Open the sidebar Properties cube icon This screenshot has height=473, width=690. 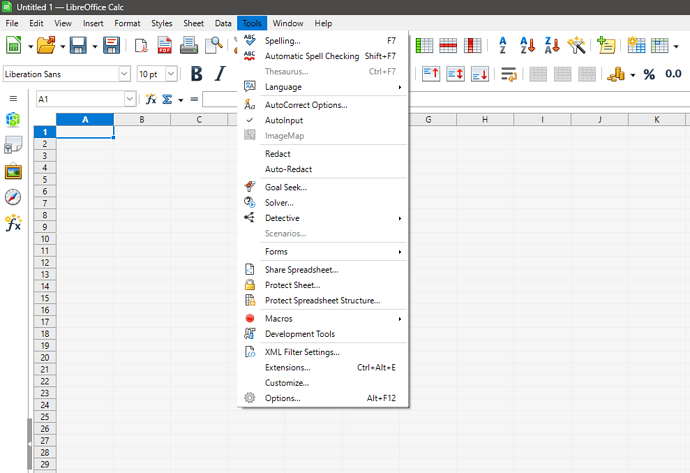coord(13,119)
